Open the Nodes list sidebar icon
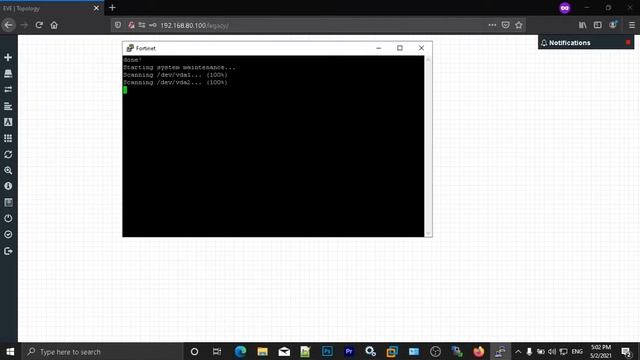The height and width of the screenshot is (360, 640). pyautogui.click(x=8, y=74)
